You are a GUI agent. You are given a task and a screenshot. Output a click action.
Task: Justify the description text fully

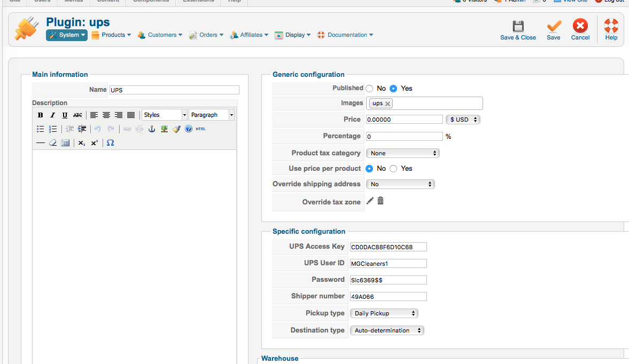(131, 115)
